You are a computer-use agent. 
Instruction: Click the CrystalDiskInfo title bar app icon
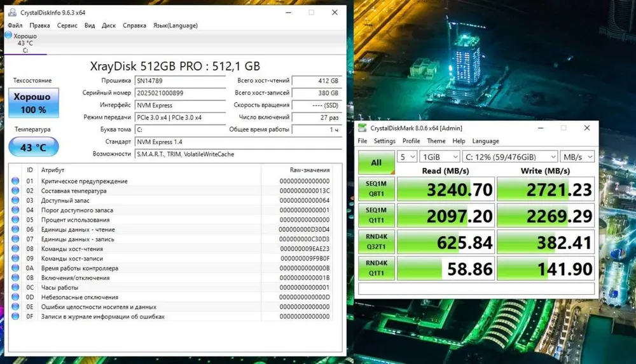coord(12,12)
